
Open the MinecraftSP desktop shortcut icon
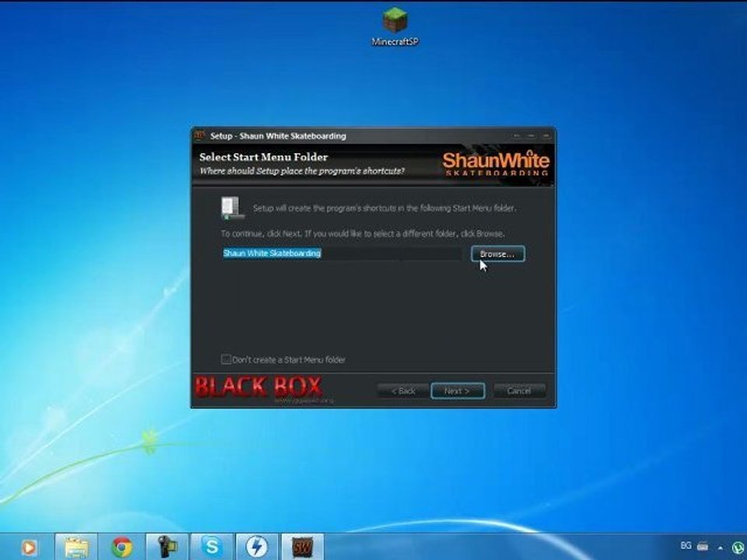pyautogui.click(x=395, y=26)
